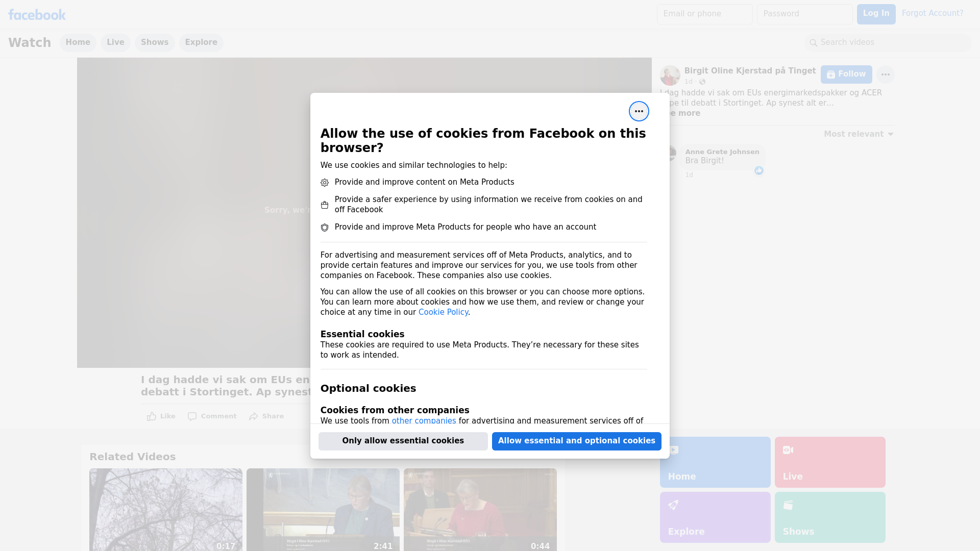Click the Optional cookies heading
This screenshot has height=551, width=980.
[x=368, y=389]
